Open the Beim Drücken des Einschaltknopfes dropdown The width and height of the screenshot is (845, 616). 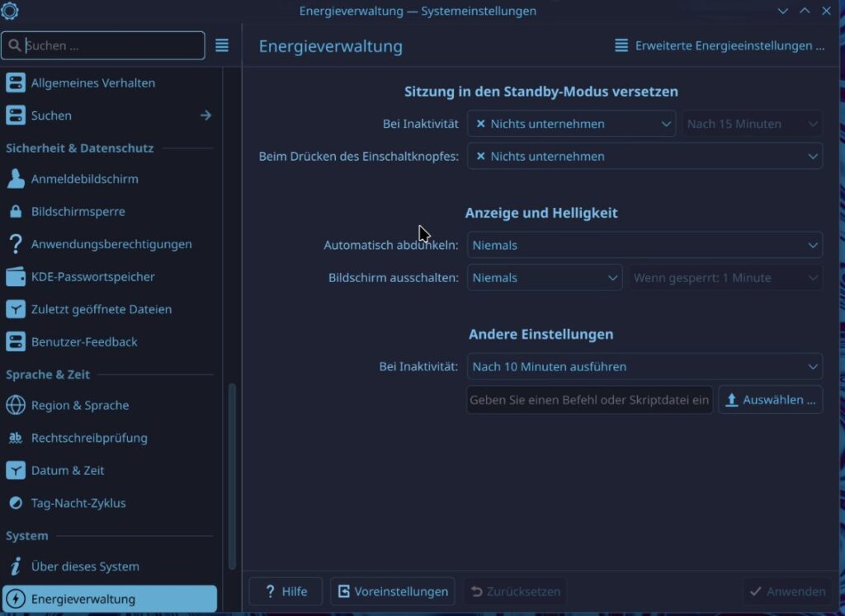click(644, 157)
